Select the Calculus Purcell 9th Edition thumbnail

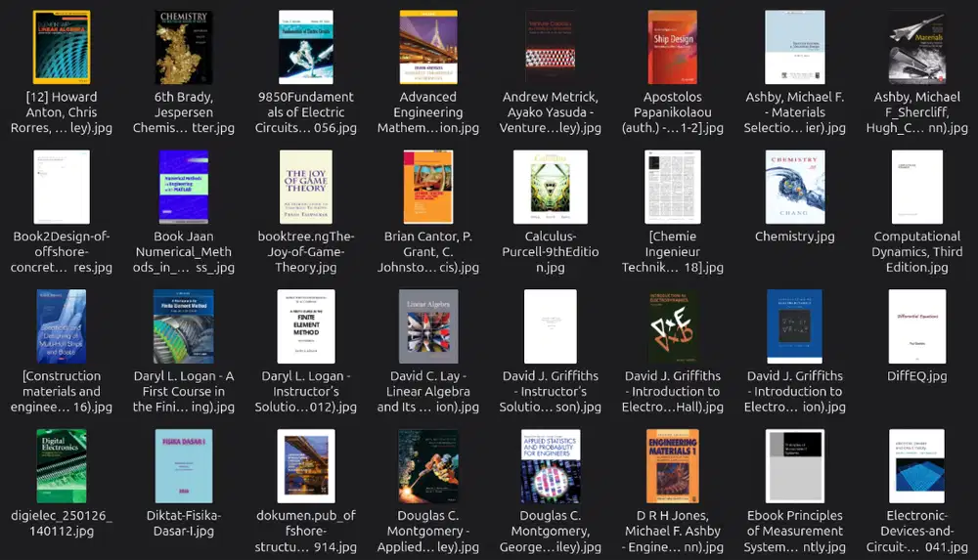(x=550, y=187)
